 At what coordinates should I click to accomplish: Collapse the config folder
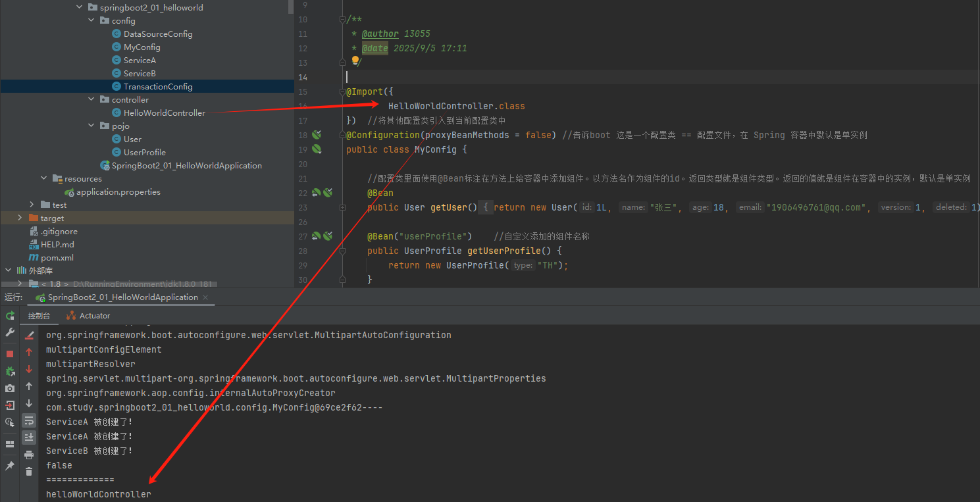pos(91,20)
